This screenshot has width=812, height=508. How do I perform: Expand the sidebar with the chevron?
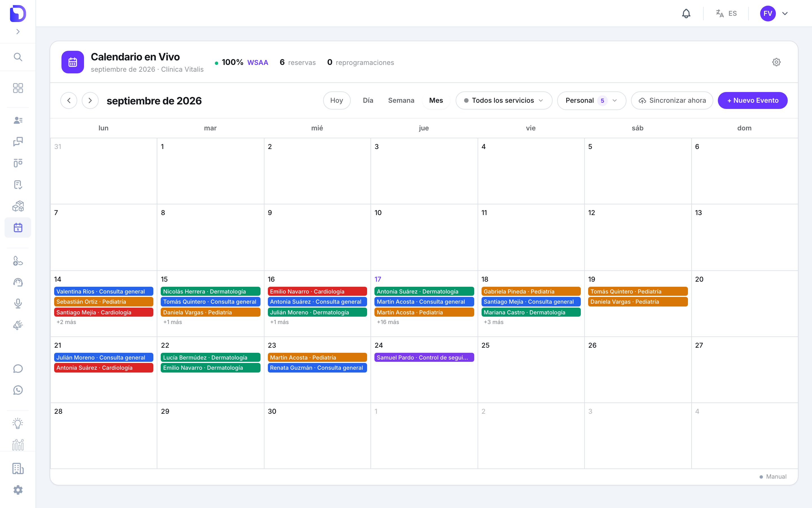pyautogui.click(x=18, y=32)
